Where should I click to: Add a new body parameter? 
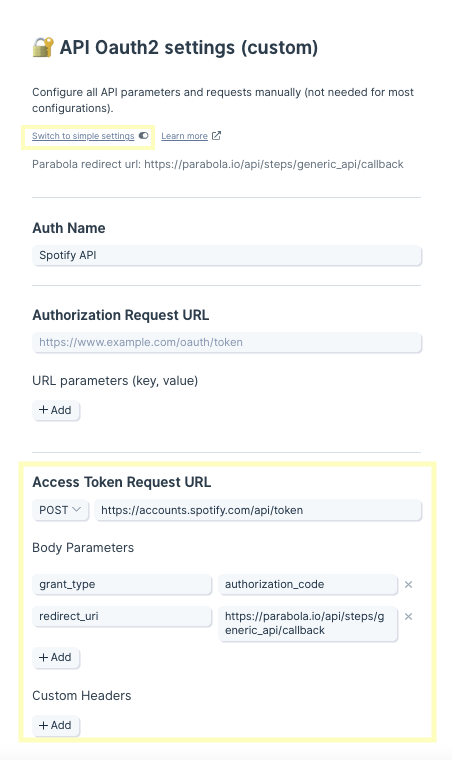point(56,657)
